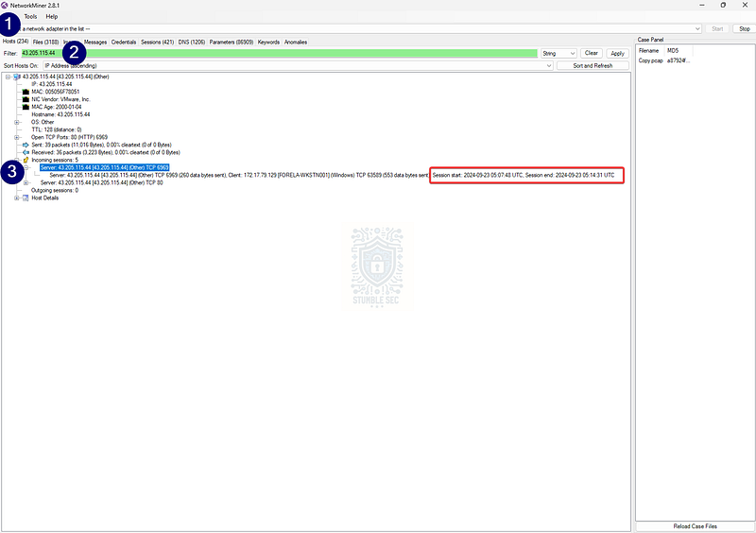The width and height of the screenshot is (756, 533).
Task: Open the network adapter selection dropdown
Action: (697, 29)
